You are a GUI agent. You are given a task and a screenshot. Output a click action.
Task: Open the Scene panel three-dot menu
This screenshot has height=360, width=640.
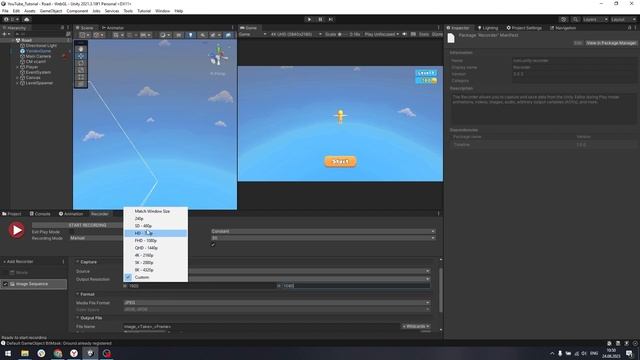click(x=233, y=28)
